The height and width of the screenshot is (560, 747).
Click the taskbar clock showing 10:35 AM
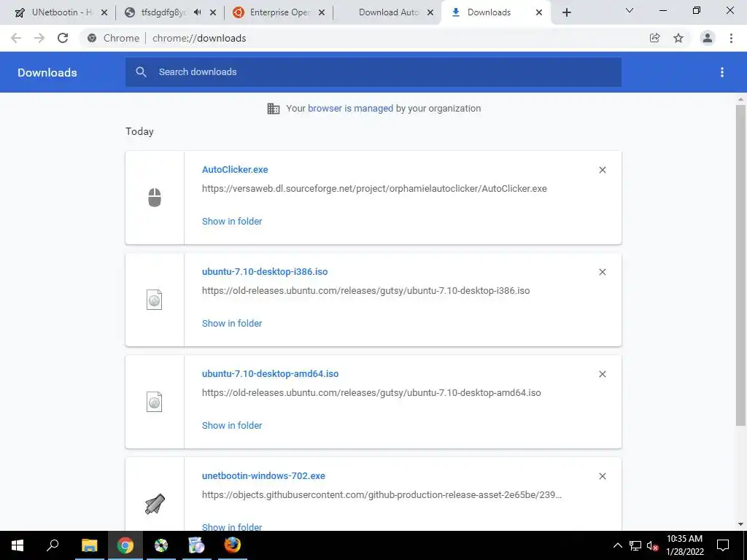coord(684,545)
